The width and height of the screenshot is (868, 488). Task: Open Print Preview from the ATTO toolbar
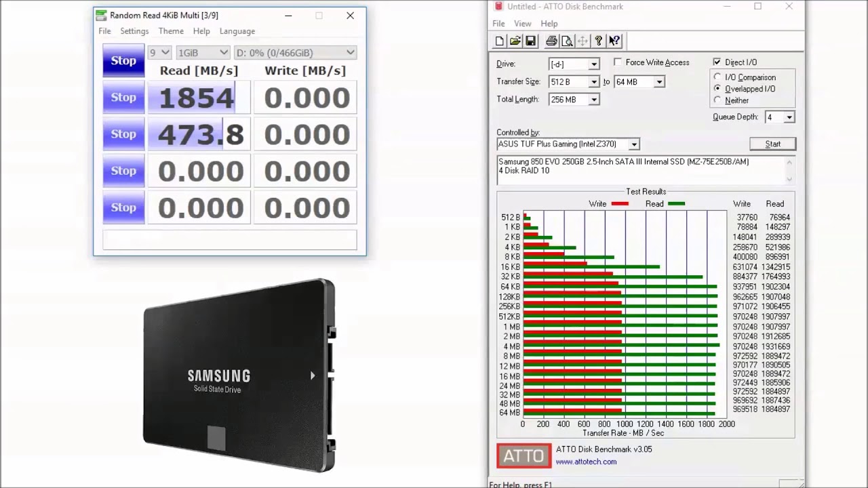[567, 41]
